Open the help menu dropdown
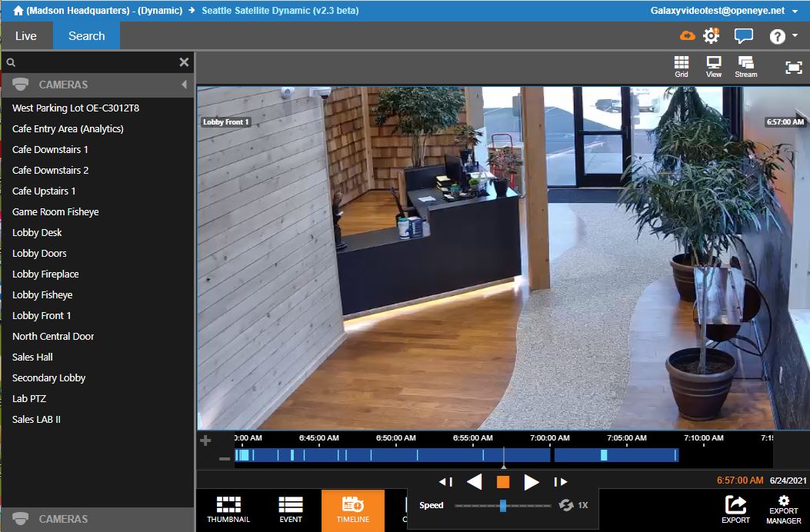Viewport: 810px width, 532px height. 782,35
